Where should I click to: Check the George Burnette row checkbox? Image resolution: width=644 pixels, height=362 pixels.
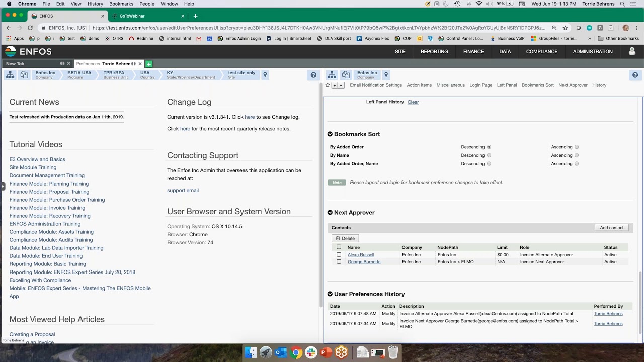tap(339, 261)
